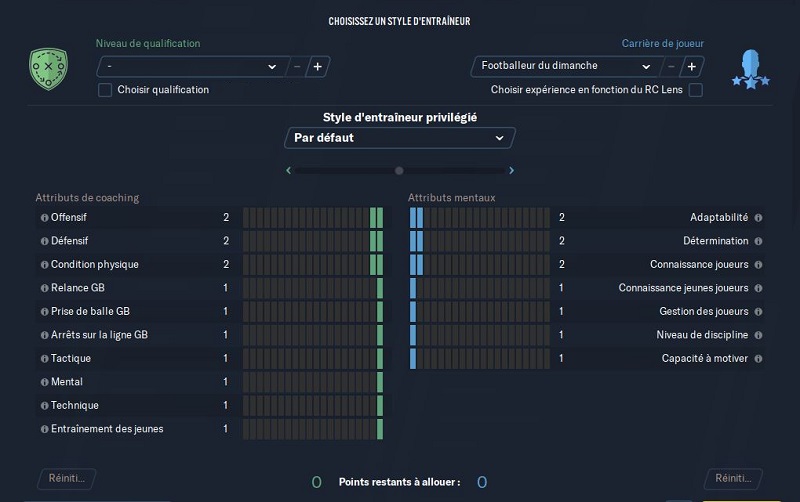This screenshot has height=502, width=800.
Task: Click the blue remaining mental points value
Action: pyautogui.click(x=482, y=482)
